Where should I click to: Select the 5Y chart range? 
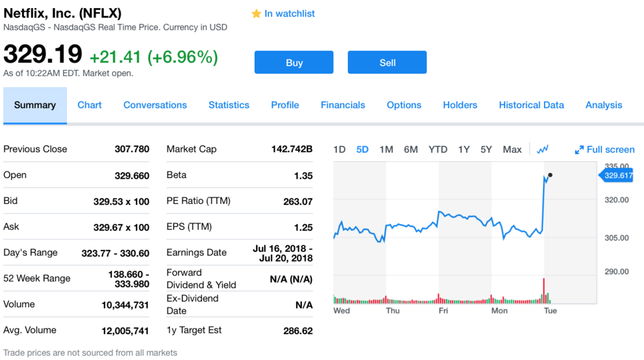[x=486, y=150]
